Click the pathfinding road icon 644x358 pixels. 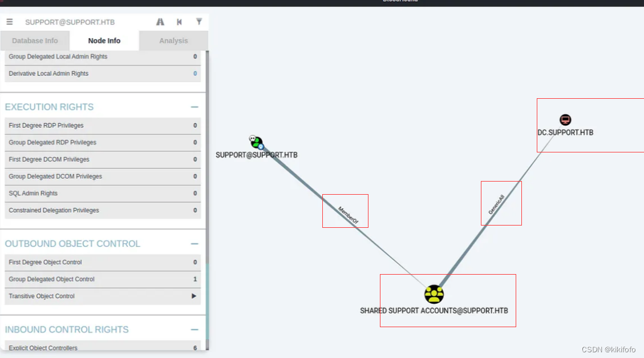[160, 22]
